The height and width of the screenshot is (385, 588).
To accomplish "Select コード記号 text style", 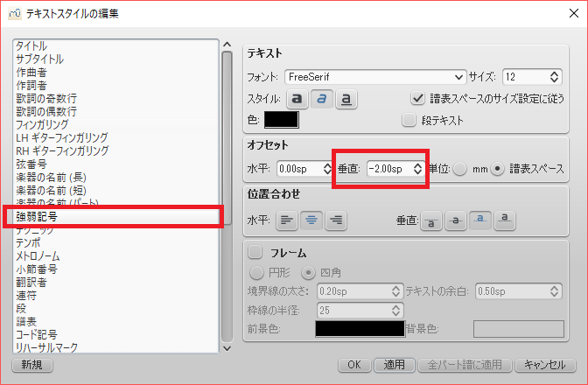I will (x=115, y=335).
